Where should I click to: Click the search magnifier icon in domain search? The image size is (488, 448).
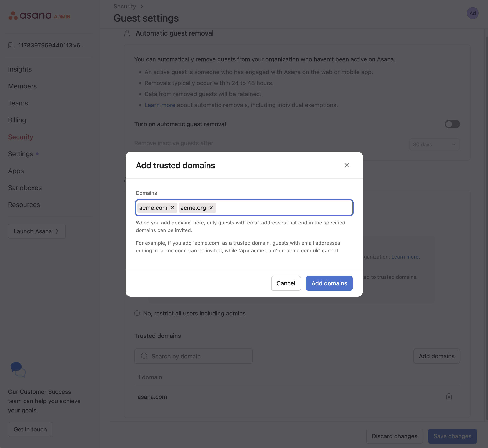point(144,356)
